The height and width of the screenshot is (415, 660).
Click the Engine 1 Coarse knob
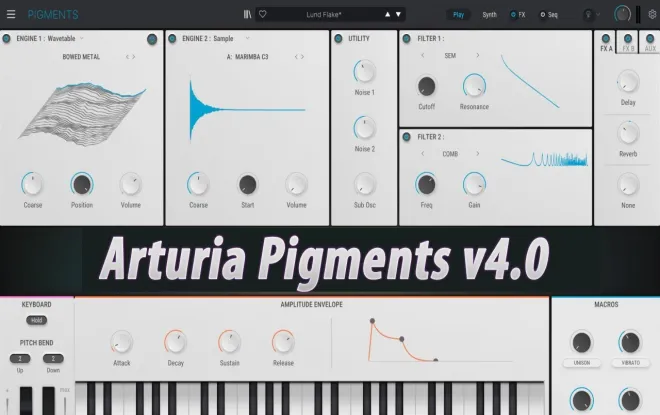tap(32, 184)
